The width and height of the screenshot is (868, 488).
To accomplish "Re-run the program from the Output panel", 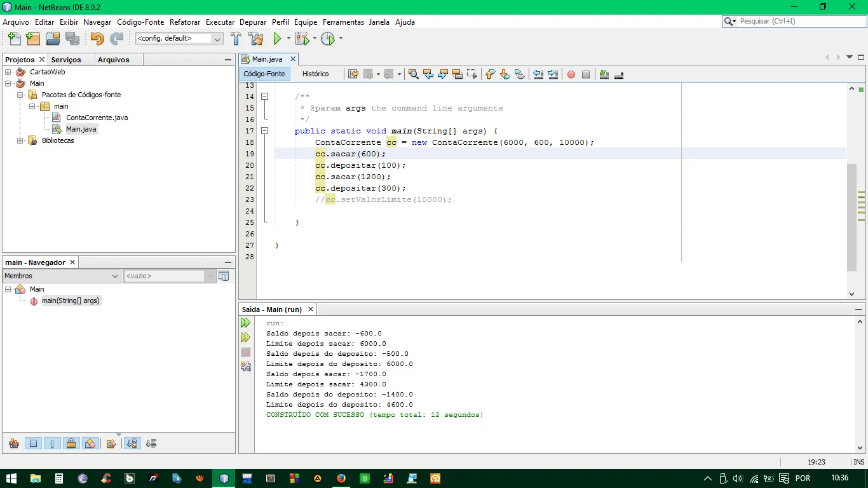I will click(245, 323).
